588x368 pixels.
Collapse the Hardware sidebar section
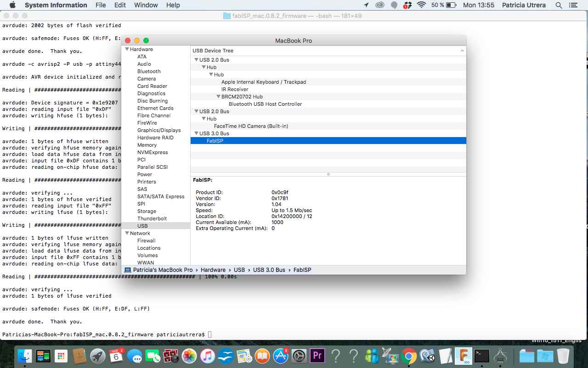pos(127,49)
